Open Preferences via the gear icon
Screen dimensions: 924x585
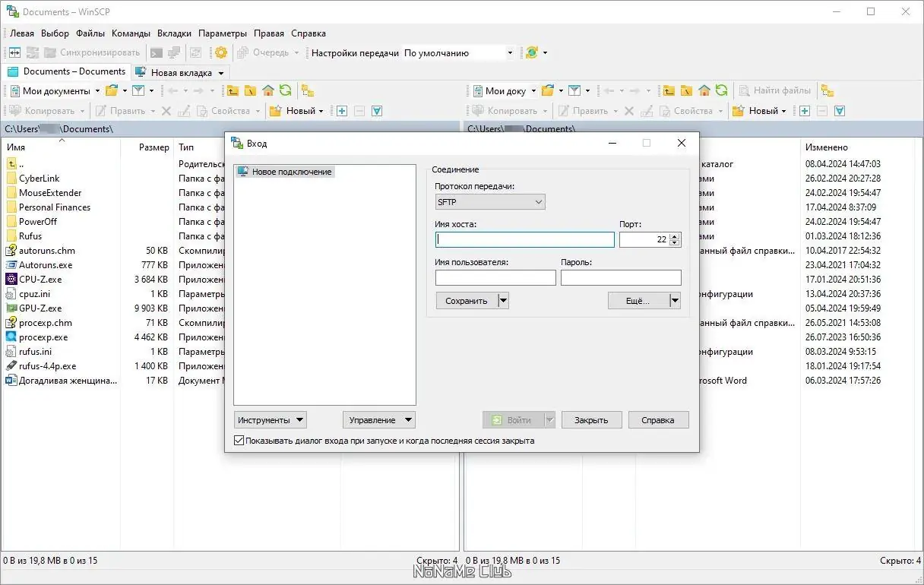(220, 52)
